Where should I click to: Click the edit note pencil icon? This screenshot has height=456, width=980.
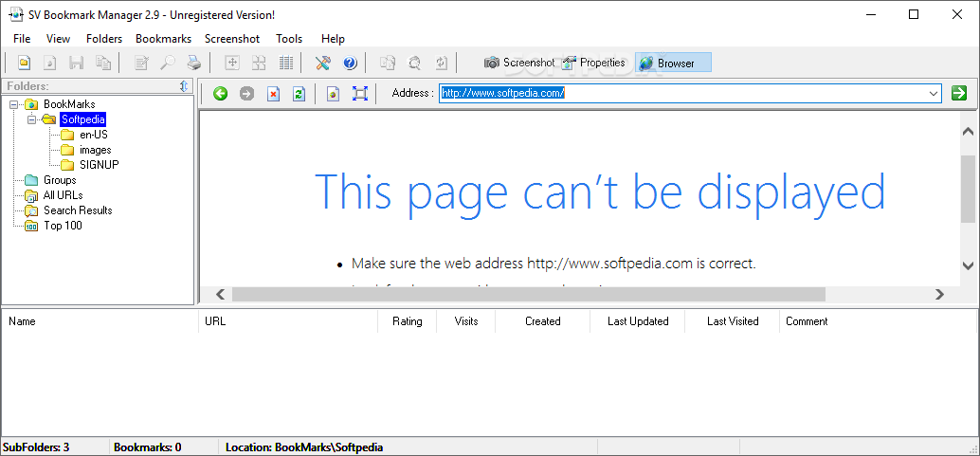point(142,63)
